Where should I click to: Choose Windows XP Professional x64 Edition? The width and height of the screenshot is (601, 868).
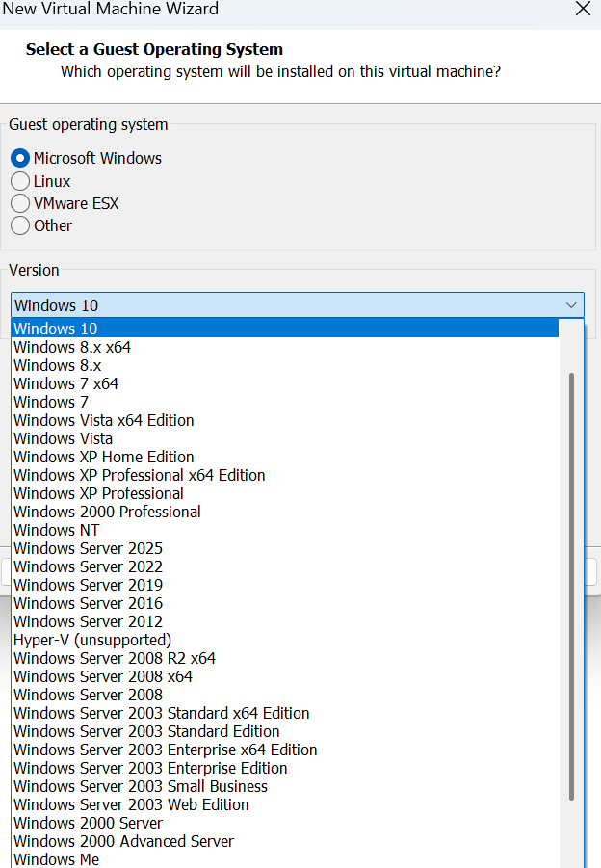[140, 475]
